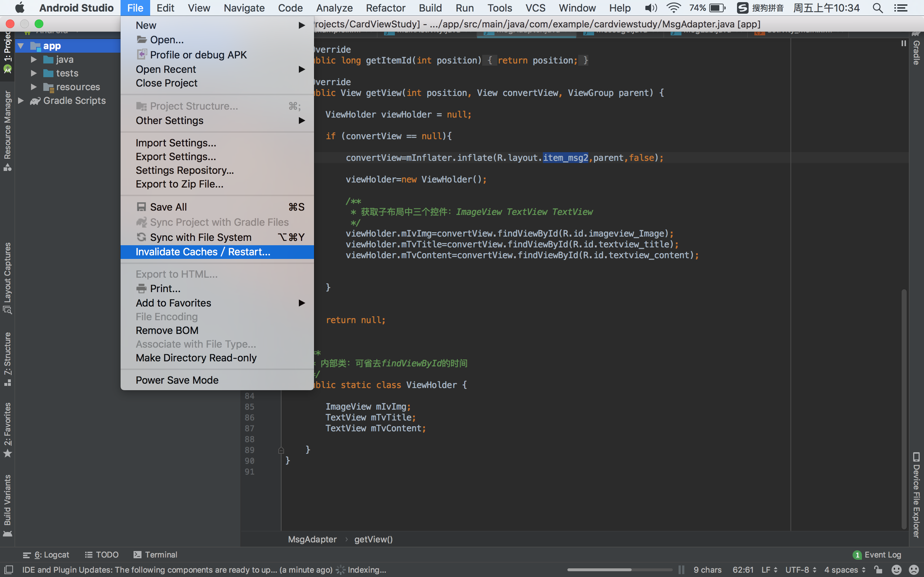Click the IDE and Plugin Updates status message
The width and height of the screenshot is (924, 577).
coord(177,570)
